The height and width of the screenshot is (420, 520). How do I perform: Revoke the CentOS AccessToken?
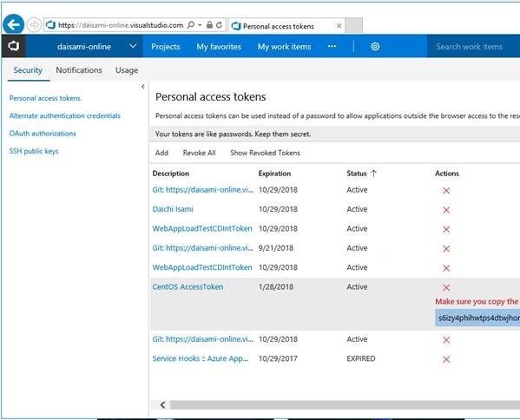(446, 287)
